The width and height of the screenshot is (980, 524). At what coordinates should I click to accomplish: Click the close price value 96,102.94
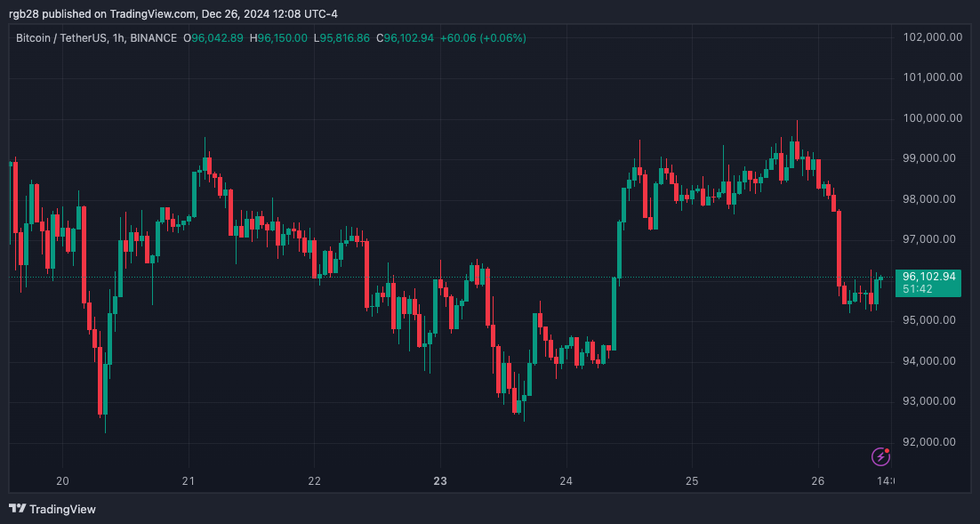tap(409, 38)
